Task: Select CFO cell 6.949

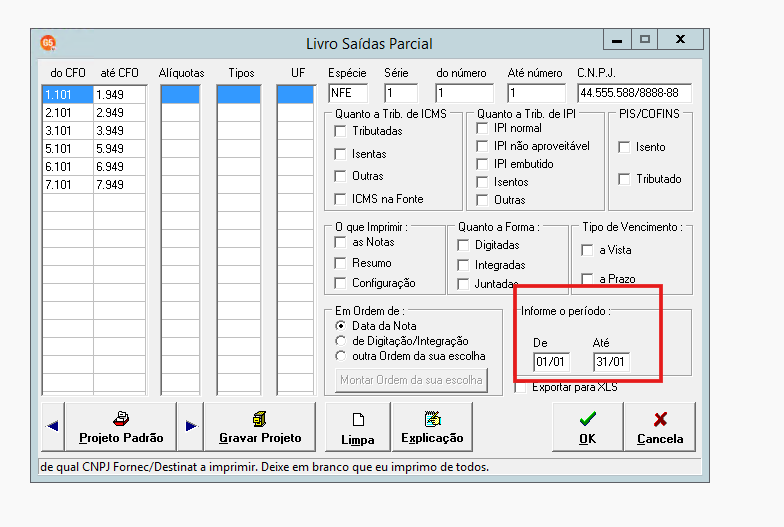Action: pos(120,166)
